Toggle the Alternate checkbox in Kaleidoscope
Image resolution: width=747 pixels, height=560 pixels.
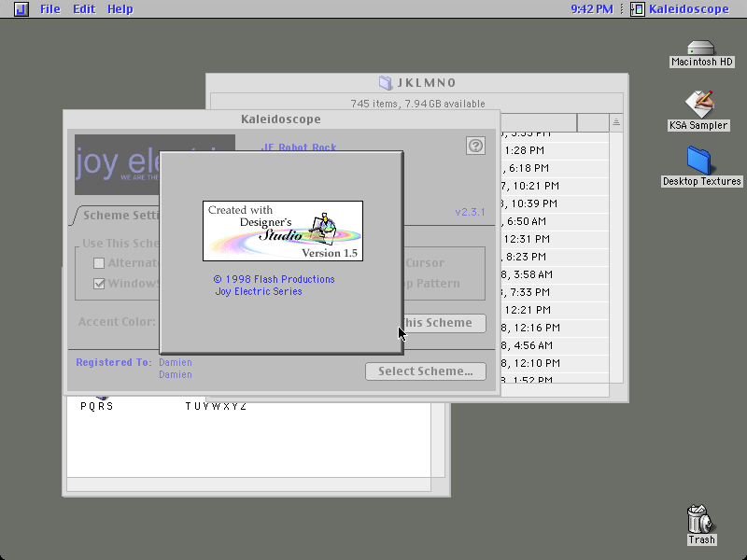click(99, 263)
